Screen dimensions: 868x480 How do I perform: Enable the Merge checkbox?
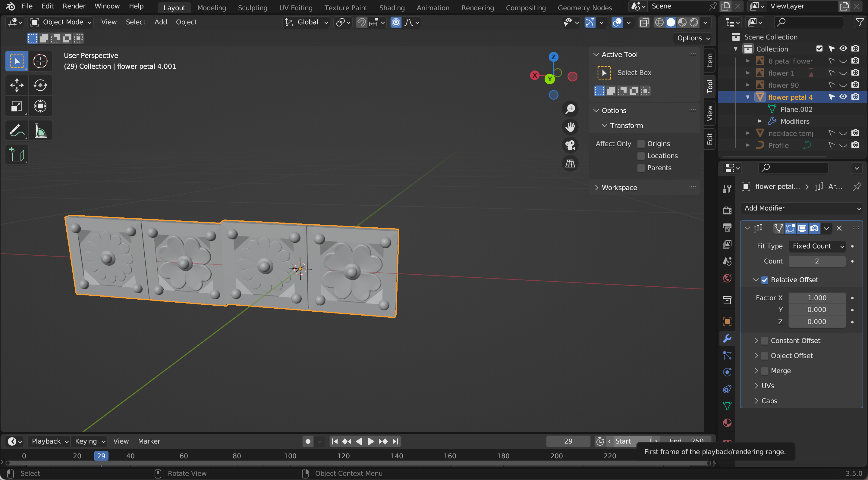click(x=765, y=371)
